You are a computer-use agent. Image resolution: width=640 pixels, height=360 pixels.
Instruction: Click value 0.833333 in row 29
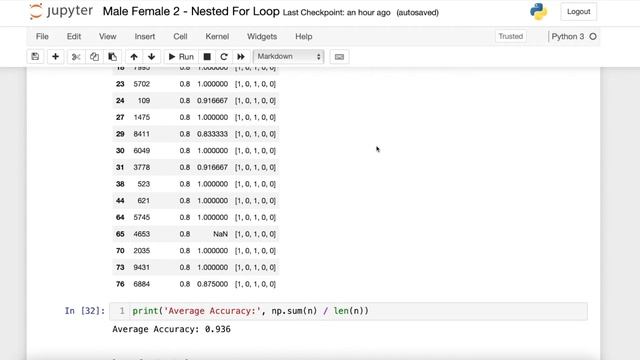pyautogui.click(x=212, y=134)
